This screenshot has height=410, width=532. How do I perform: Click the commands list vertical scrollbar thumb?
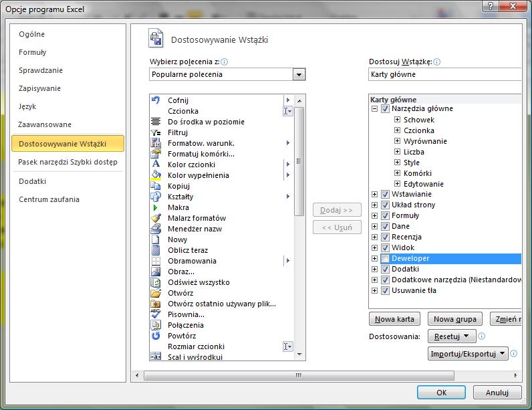[299, 161]
